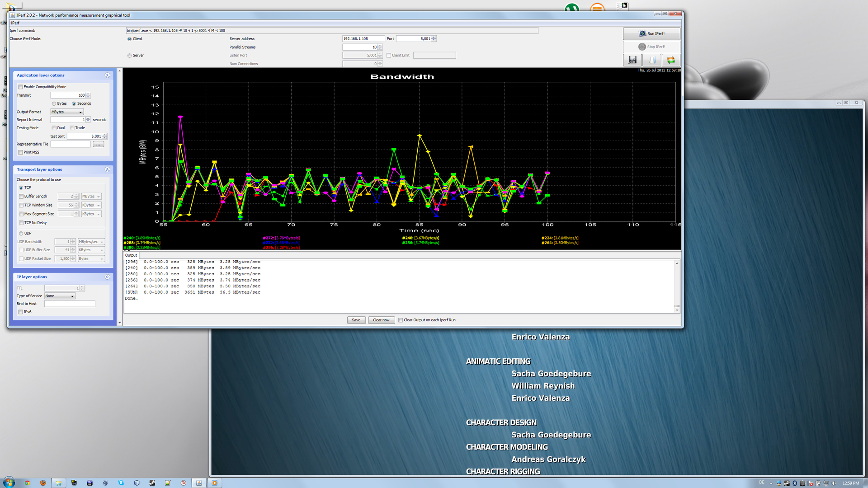
Task: Open the Type of Service dropdown
Action: click(x=60, y=296)
